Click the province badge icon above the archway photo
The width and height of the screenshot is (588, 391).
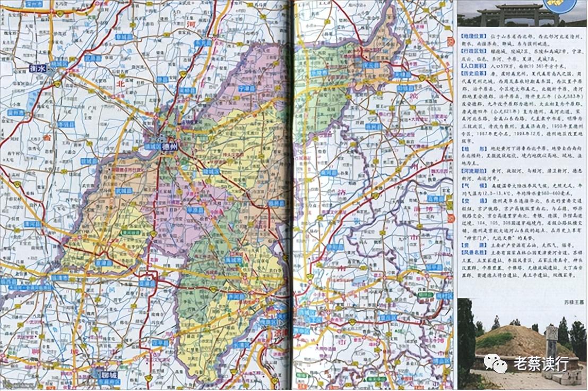(560, 5)
